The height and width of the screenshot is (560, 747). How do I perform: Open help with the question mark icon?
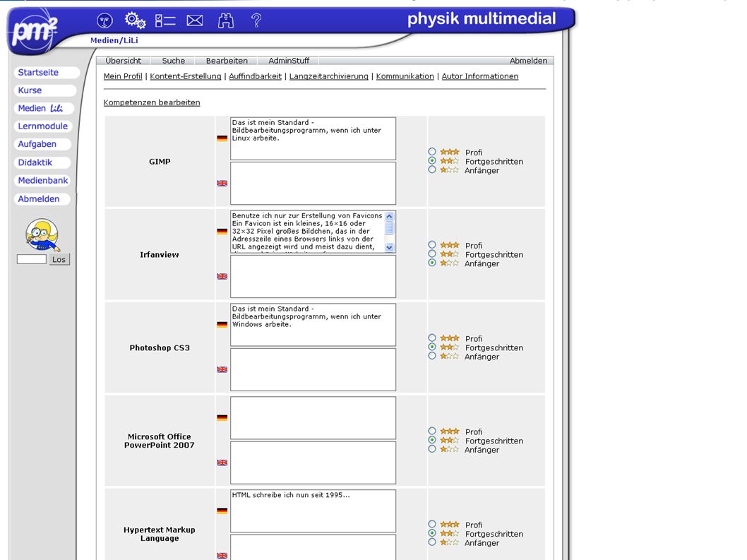(x=256, y=20)
